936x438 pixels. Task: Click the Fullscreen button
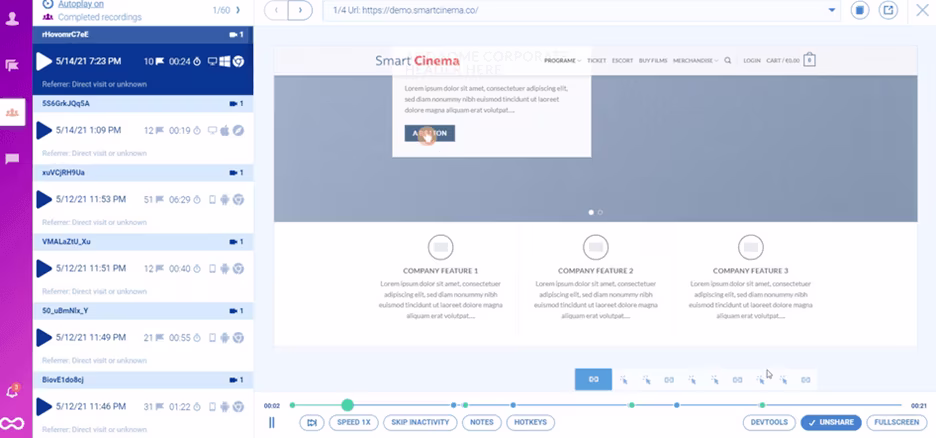click(897, 422)
